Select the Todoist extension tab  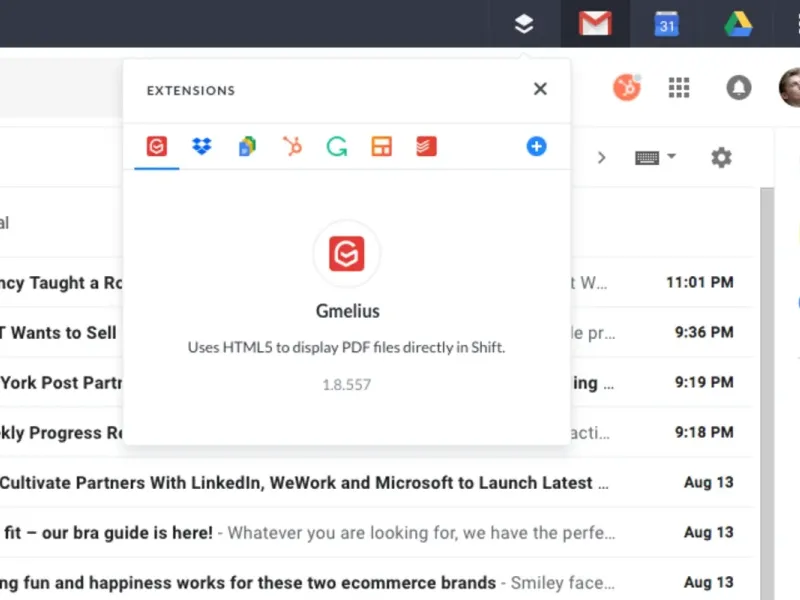click(x=426, y=146)
